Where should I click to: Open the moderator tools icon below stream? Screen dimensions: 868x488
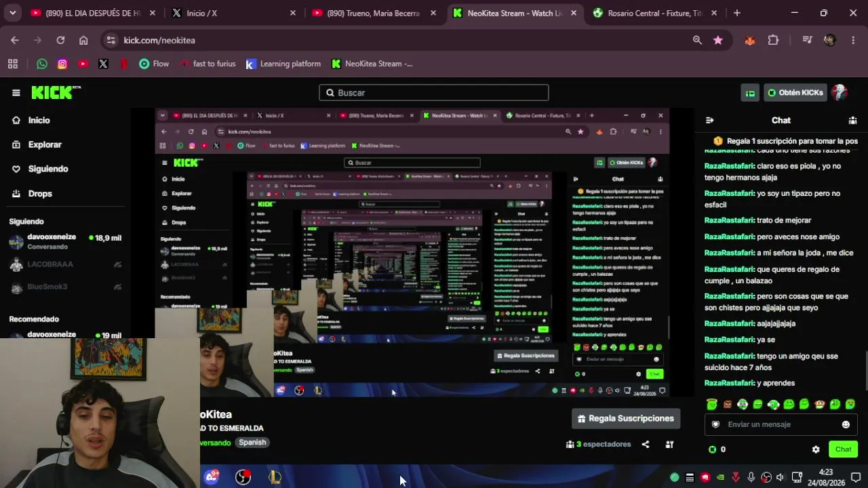(669, 445)
